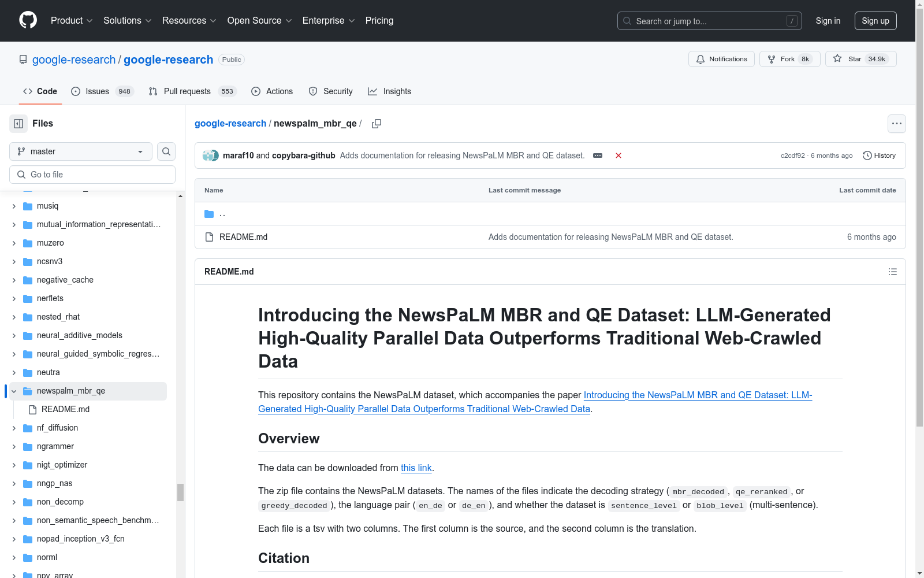Image resolution: width=924 pixels, height=578 pixels.
Task: Open the Issues tab
Action: pyautogui.click(x=102, y=91)
